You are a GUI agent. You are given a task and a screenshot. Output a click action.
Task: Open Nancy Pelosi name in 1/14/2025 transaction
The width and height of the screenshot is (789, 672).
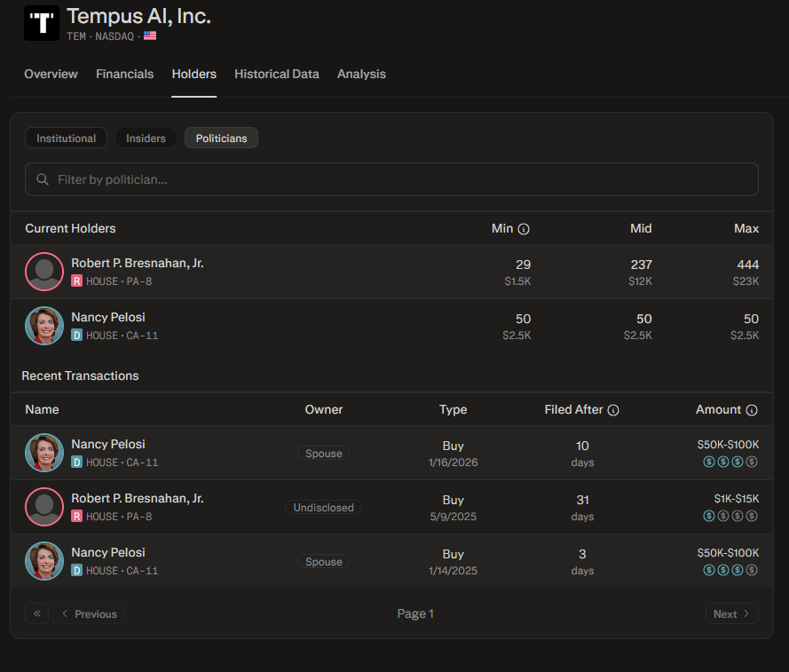[108, 552]
